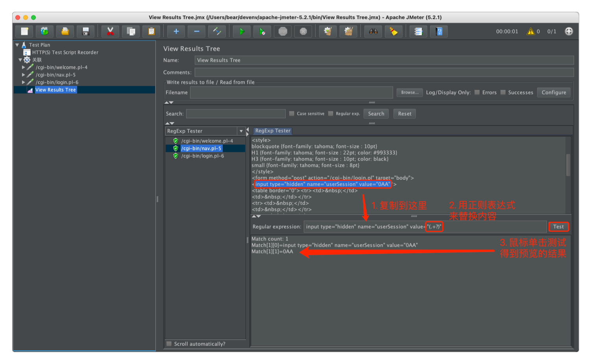Image resolution: width=591 pixels, height=364 pixels.
Task: Select HTTP(S) Test Script Recorder node
Action: tap(65, 52)
